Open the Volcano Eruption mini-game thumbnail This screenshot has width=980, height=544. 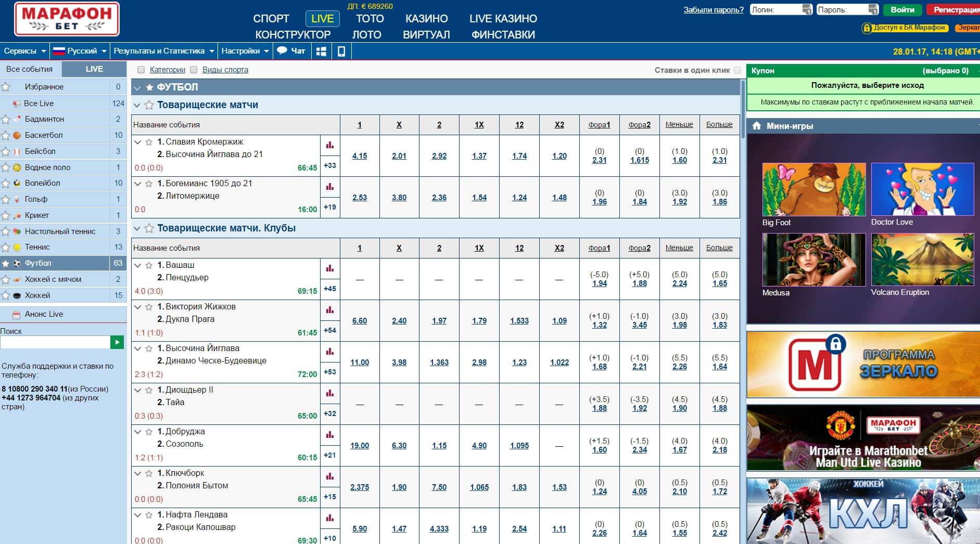pos(922,260)
